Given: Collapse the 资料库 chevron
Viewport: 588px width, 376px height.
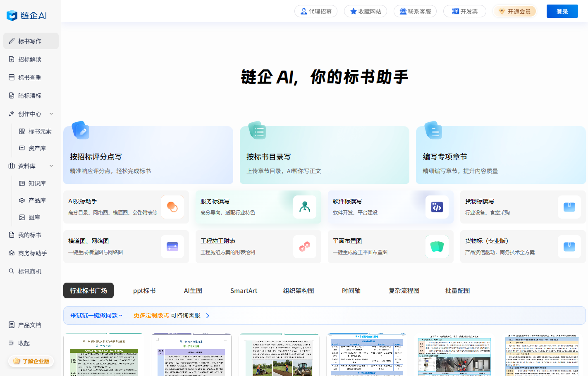Looking at the screenshot, I should [51, 166].
